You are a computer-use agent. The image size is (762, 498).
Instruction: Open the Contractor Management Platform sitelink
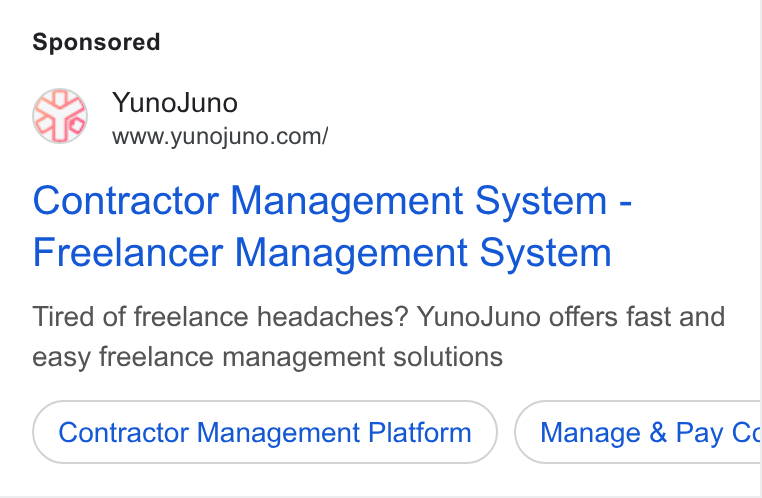click(265, 432)
